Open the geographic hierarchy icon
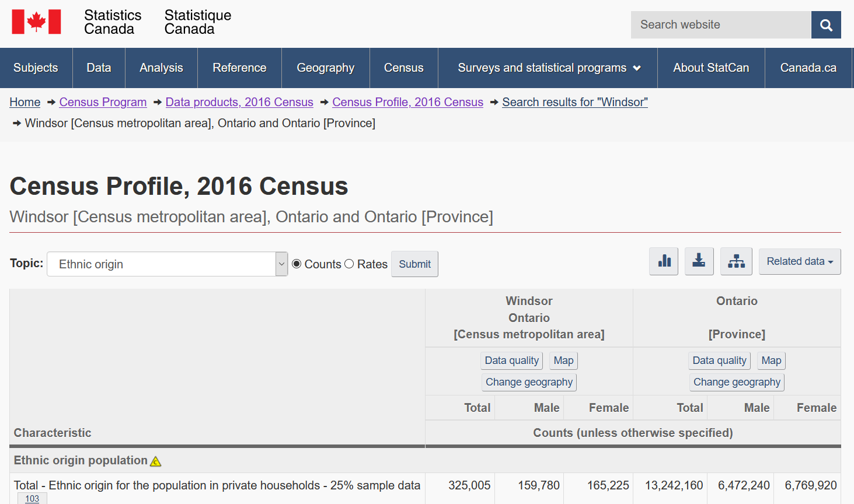Image resolution: width=854 pixels, height=504 pixels. (736, 261)
